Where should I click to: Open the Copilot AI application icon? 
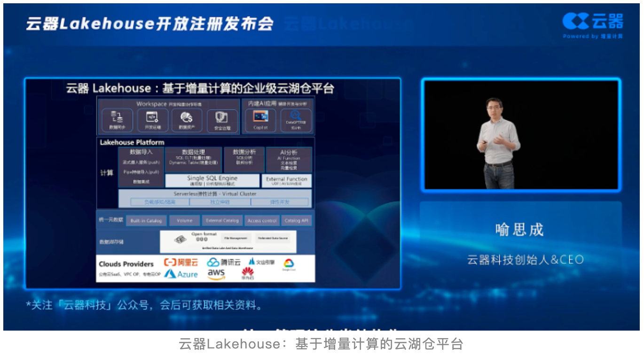click(260, 117)
